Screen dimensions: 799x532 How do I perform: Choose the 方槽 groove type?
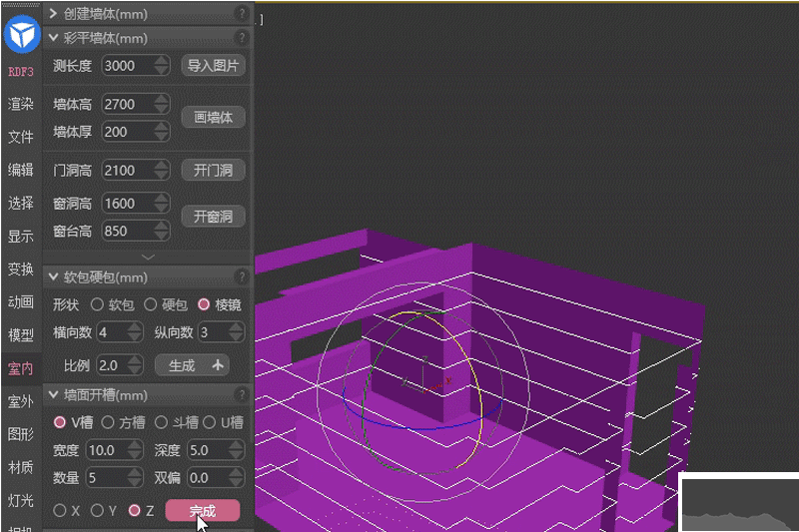(109, 422)
